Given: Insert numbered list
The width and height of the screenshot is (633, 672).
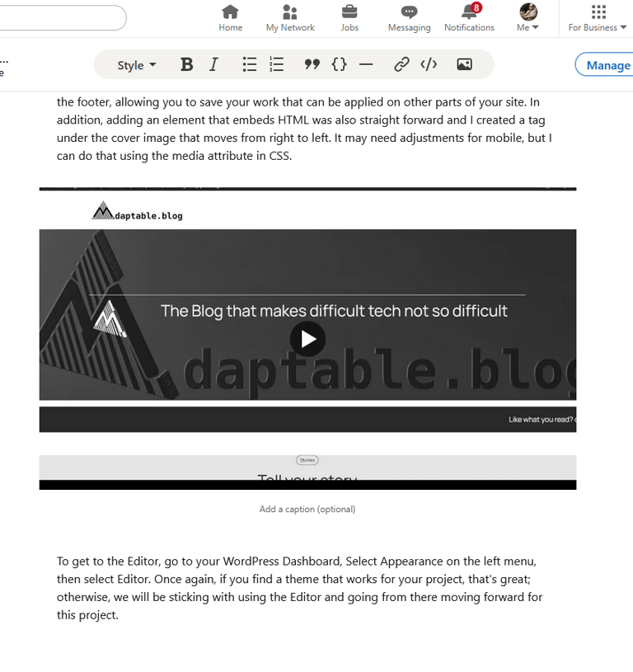Looking at the screenshot, I should (276, 64).
